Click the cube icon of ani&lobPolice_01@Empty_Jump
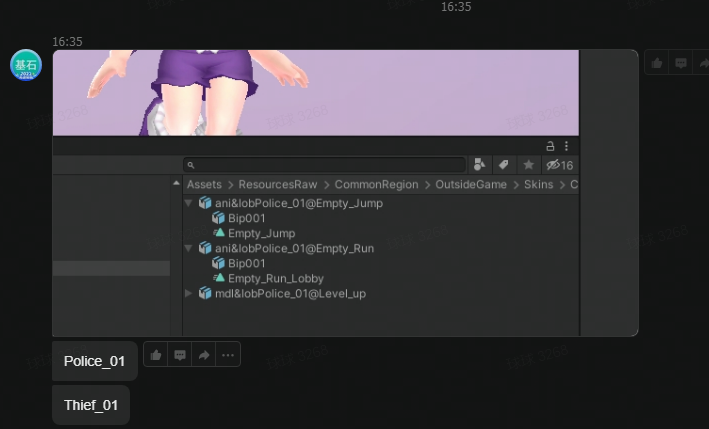709x429 pixels. pyautogui.click(x=205, y=203)
